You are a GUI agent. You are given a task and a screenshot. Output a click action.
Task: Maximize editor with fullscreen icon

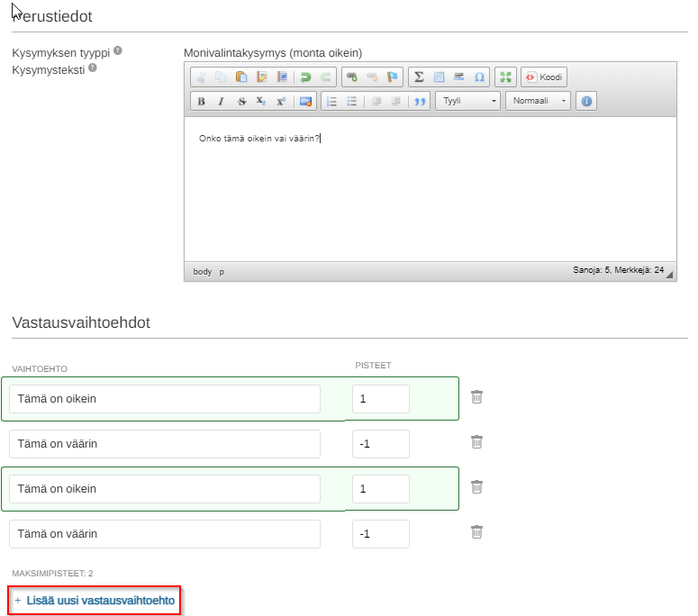coord(505,77)
